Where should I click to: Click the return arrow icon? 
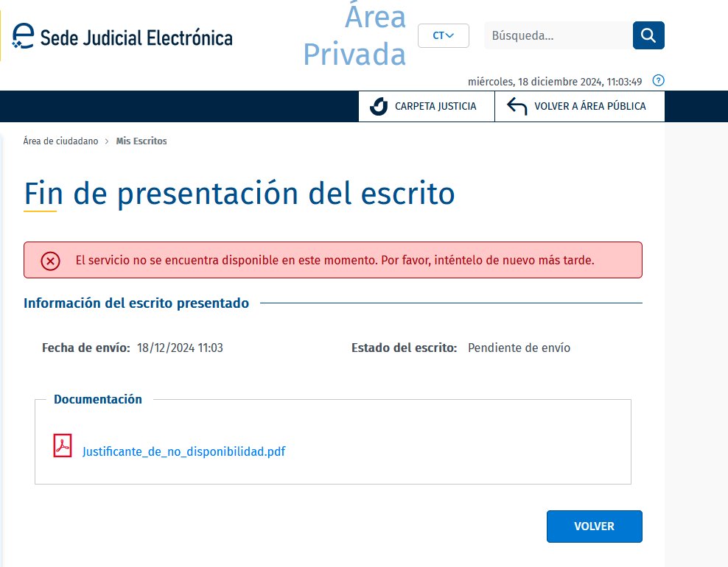coord(517,106)
